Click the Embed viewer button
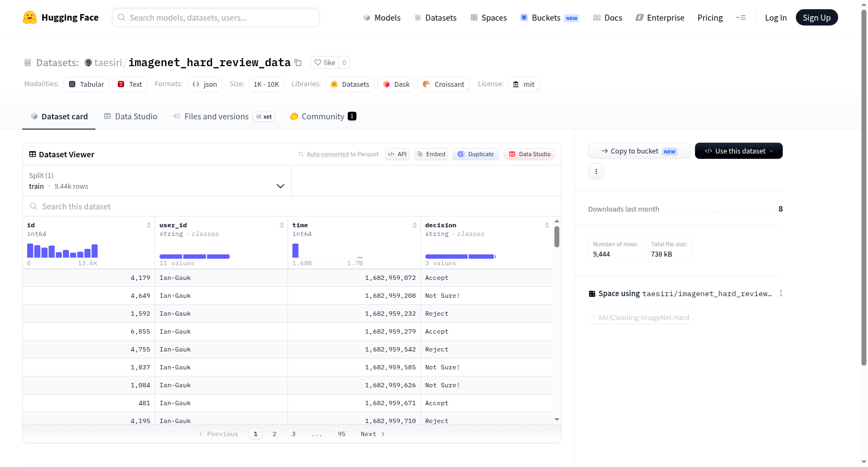The width and height of the screenshot is (868, 467). (431, 154)
